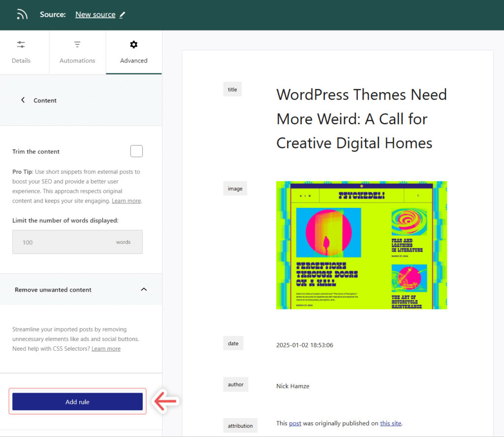The image size is (504, 437).
Task: Visit the this site link
Action: [x=390, y=423]
